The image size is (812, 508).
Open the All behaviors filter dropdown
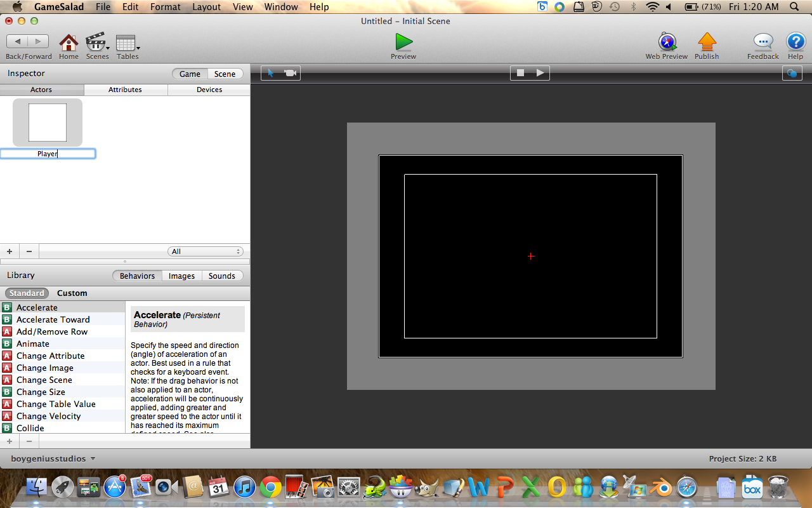204,251
